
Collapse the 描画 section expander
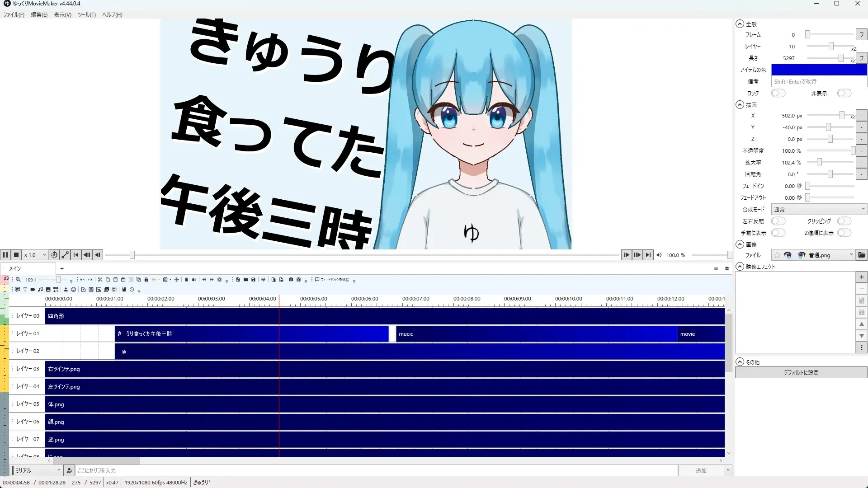(740, 105)
